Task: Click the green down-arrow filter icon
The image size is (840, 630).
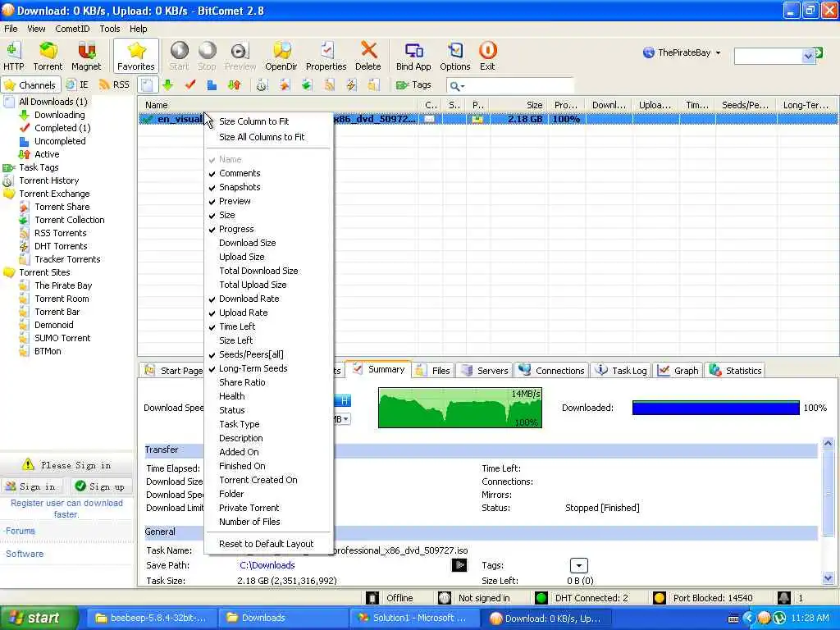Action: coord(167,84)
